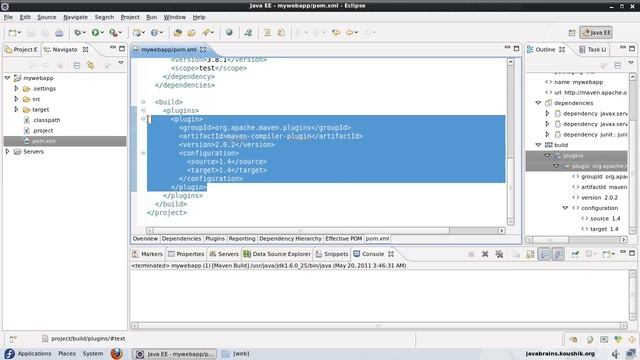Click the editor horizontal scrollbar thumb
The image size is (640, 360).
tap(301, 231)
